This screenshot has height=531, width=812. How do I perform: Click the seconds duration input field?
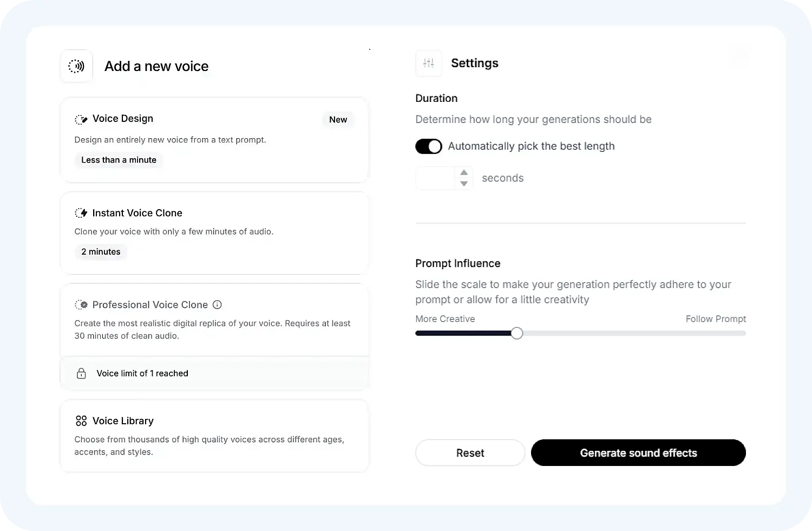click(435, 178)
